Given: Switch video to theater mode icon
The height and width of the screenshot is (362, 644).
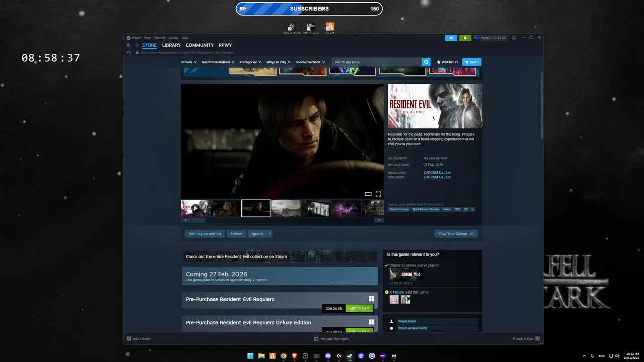Looking at the screenshot, I should [x=368, y=194].
